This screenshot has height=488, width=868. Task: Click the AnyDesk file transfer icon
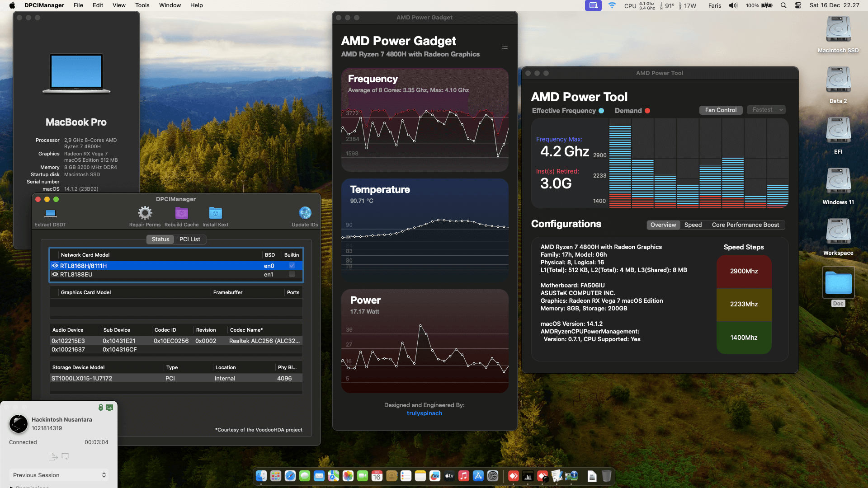coord(52,456)
